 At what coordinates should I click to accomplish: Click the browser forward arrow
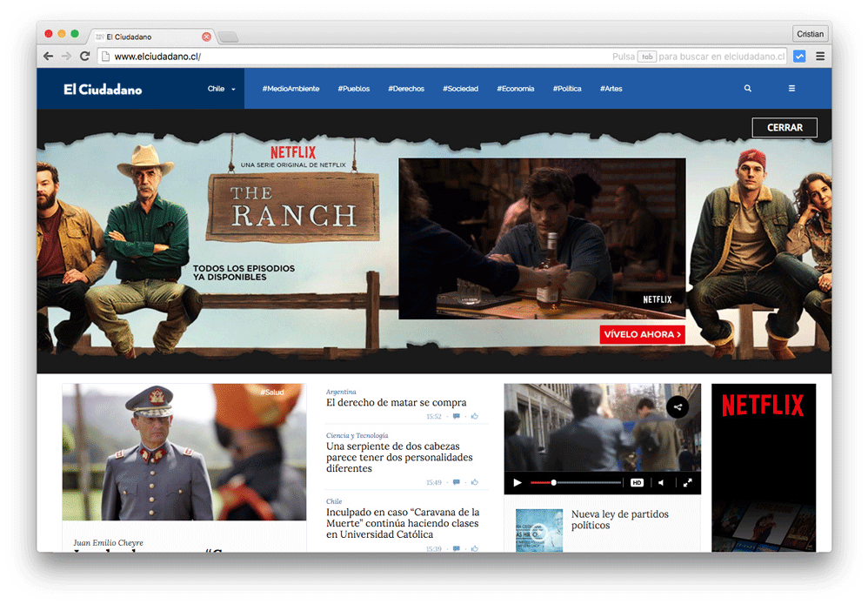66,56
